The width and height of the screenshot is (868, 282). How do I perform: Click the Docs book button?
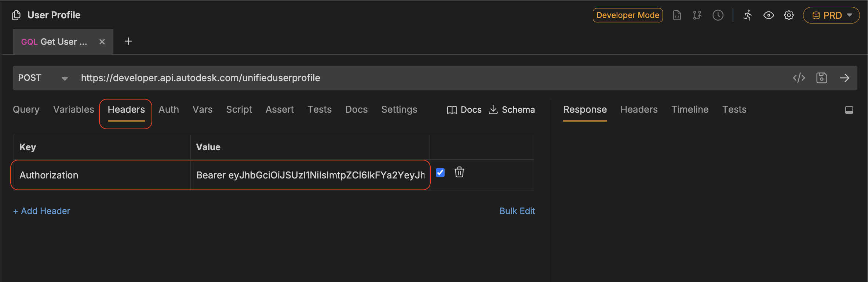point(464,110)
